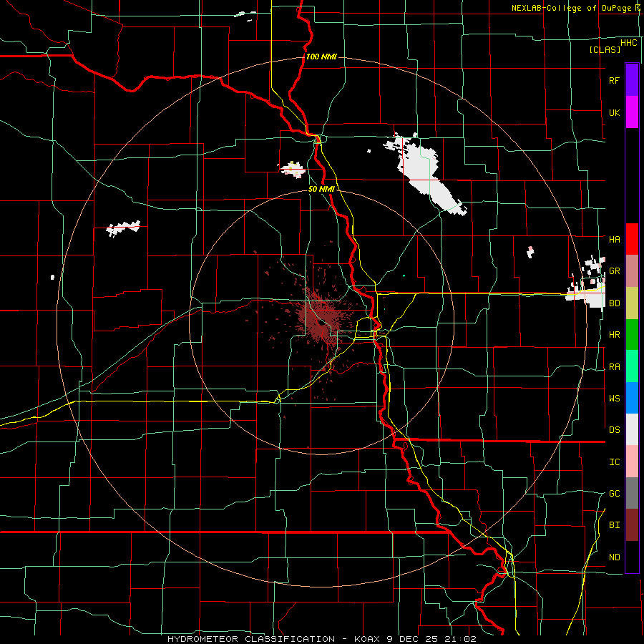Click the RF purple legend swatch

(632, 80)
